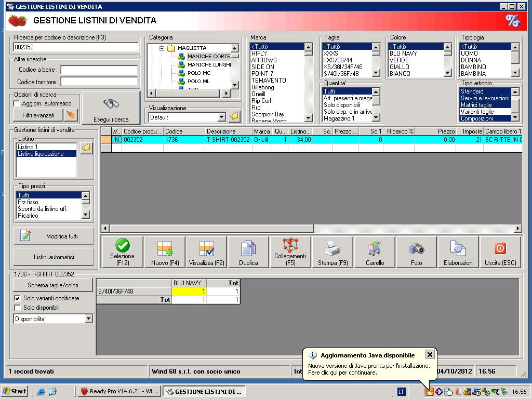The image size is (532, 399).
Task: Click Nuovo (F4) button
Action: 165,252
